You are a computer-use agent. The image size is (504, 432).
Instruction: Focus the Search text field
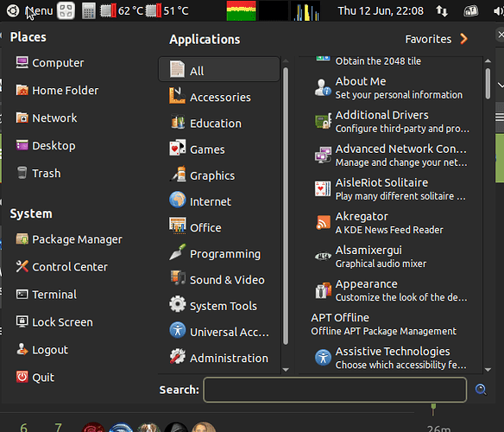coord(335,390)
